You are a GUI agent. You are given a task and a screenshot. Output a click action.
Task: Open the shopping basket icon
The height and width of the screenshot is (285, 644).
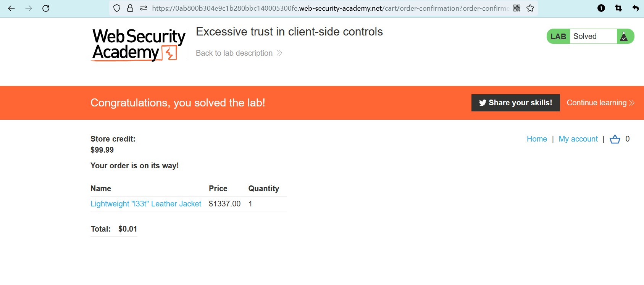coord(615,139)
